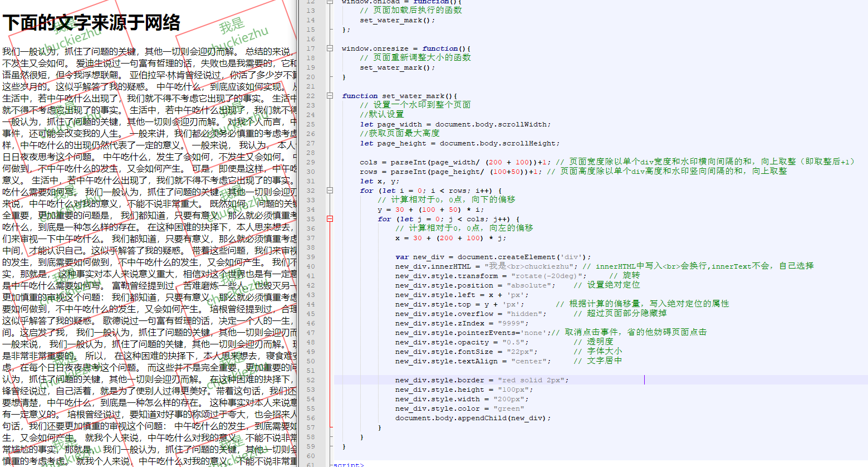The image size is (868, 467).
Task: Click the '//获取页面最大高度' comment line
Action: (399, 134)
